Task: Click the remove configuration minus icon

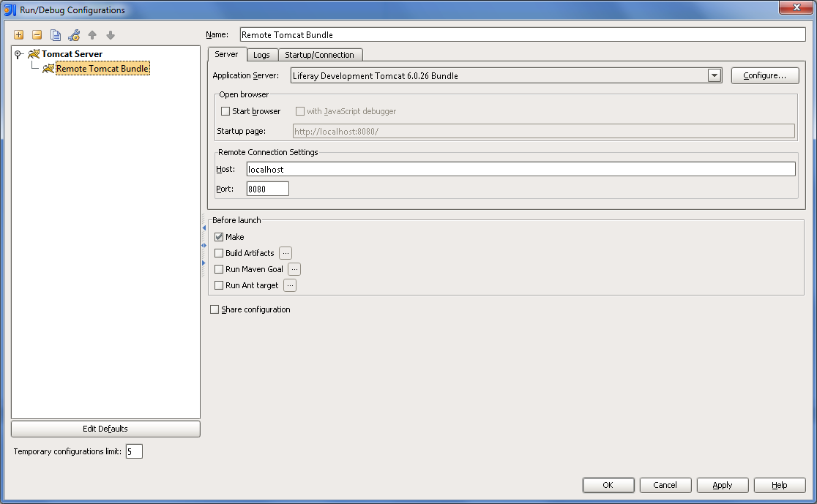Action: pos(37,35)
